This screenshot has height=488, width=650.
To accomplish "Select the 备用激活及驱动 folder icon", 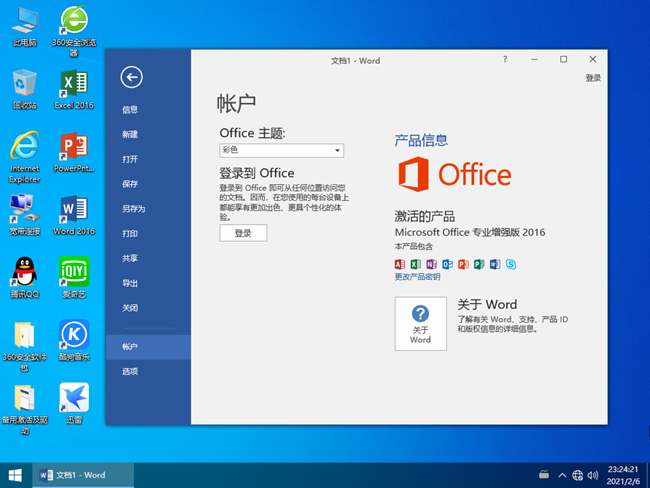I will point(24,410).
